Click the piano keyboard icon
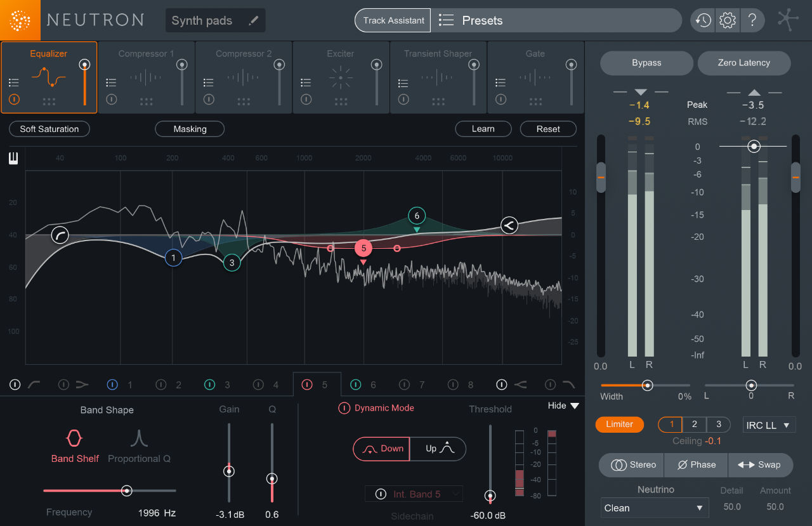 pyautogui.click(x=13, y=159)
